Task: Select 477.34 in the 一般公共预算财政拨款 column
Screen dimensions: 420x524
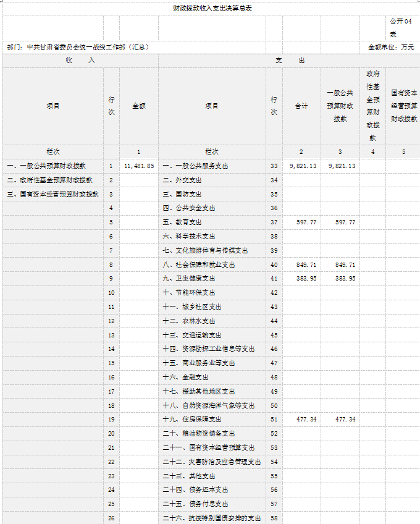Action: [x=345, y=420]
